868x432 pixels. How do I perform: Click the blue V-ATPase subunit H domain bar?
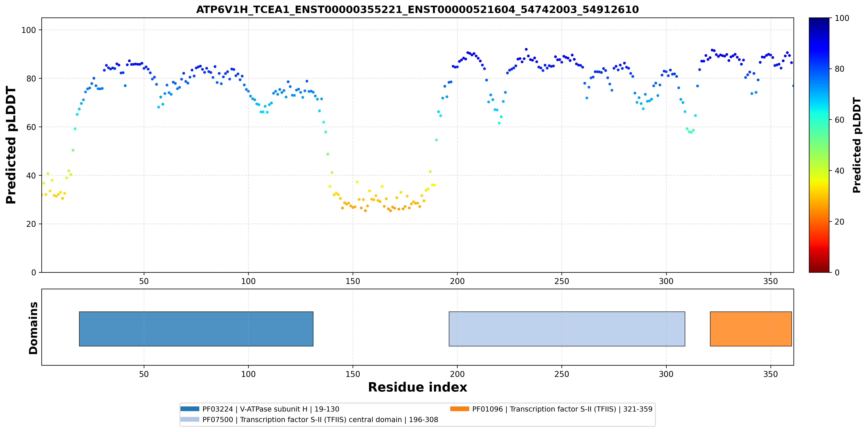(196, 329)
